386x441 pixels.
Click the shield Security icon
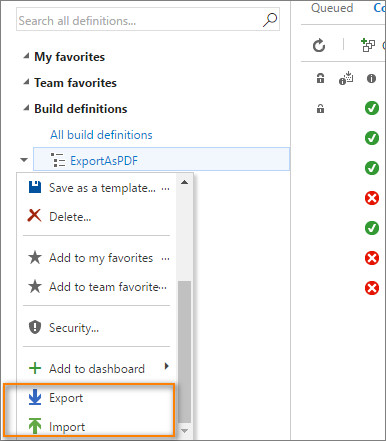coord(35,327)
